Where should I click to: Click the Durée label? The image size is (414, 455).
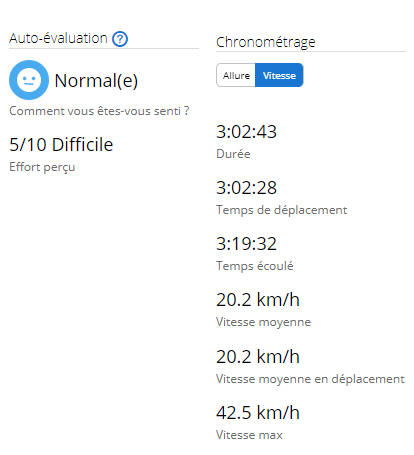pyautogui.click(x=233, y=154)
